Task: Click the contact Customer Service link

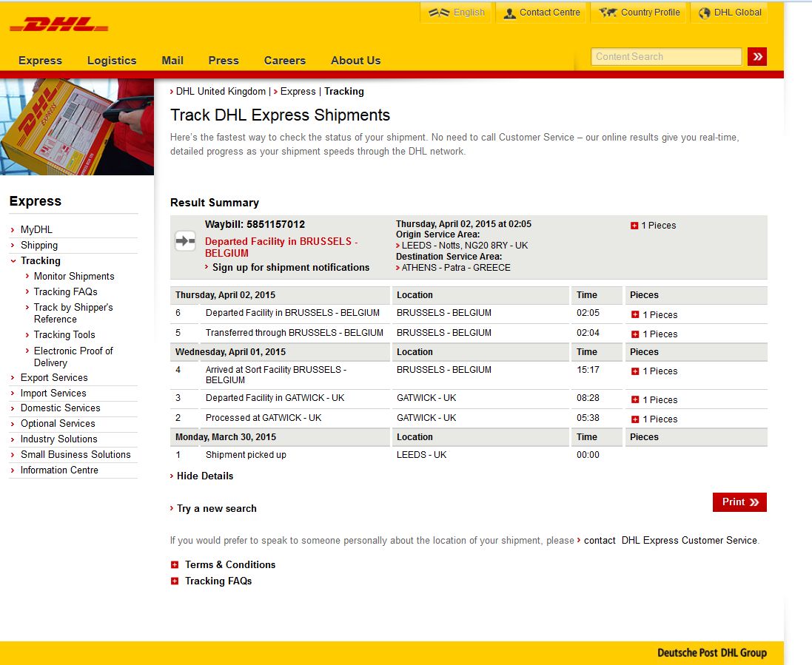Action: [600, 540]
